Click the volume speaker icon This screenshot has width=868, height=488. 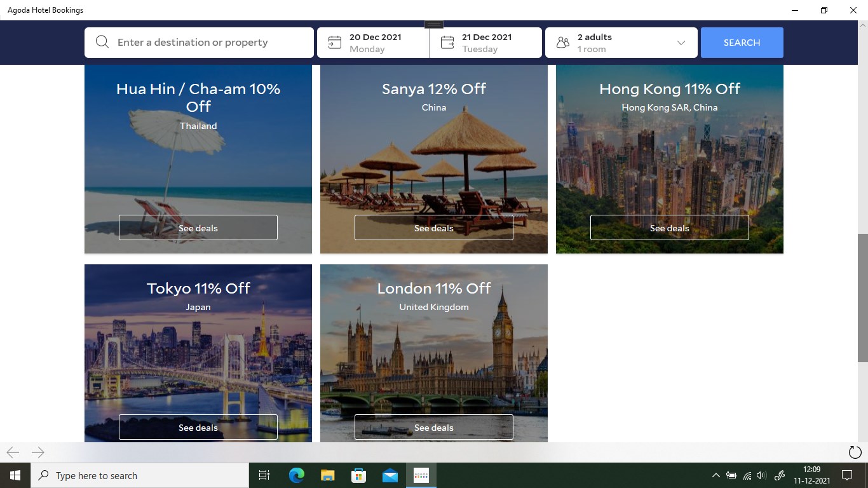762,475
